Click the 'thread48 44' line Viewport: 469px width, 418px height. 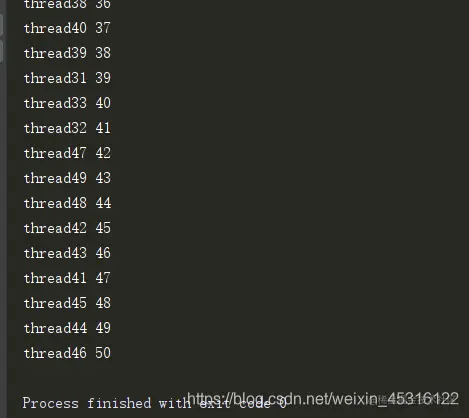tap(67, 203)
